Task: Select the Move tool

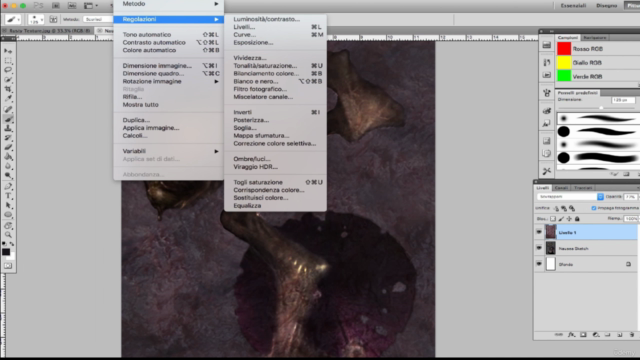Action: [8, 51]
